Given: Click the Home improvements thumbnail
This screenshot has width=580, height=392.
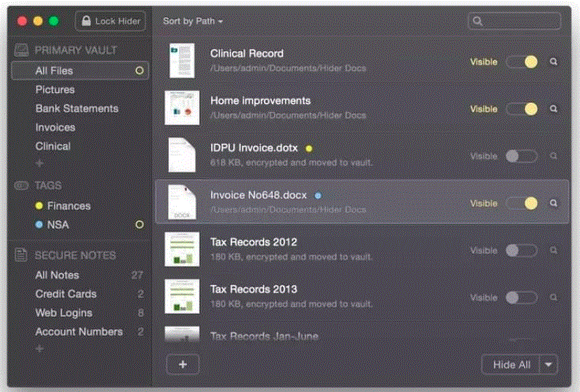Looking at the screenshot, I should point(182,108).
